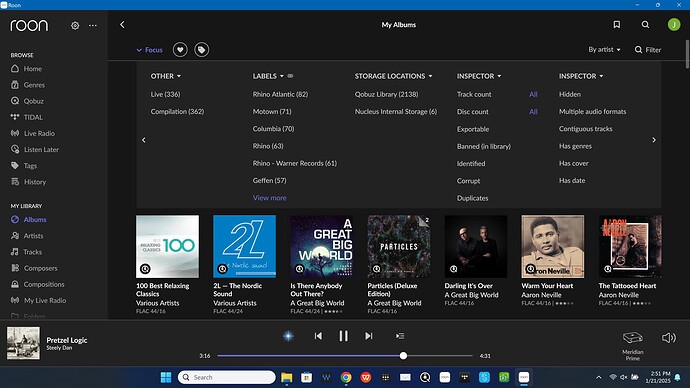The width and height of the screenshot is (690, 388).
Task: Click the Compositions sidebar icon
Action: 15,284
